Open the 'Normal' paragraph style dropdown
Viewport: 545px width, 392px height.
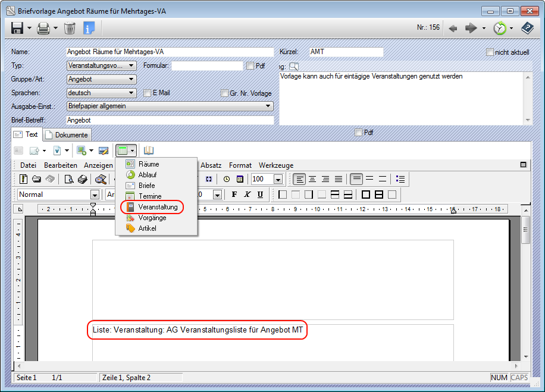tap(94, 195)
